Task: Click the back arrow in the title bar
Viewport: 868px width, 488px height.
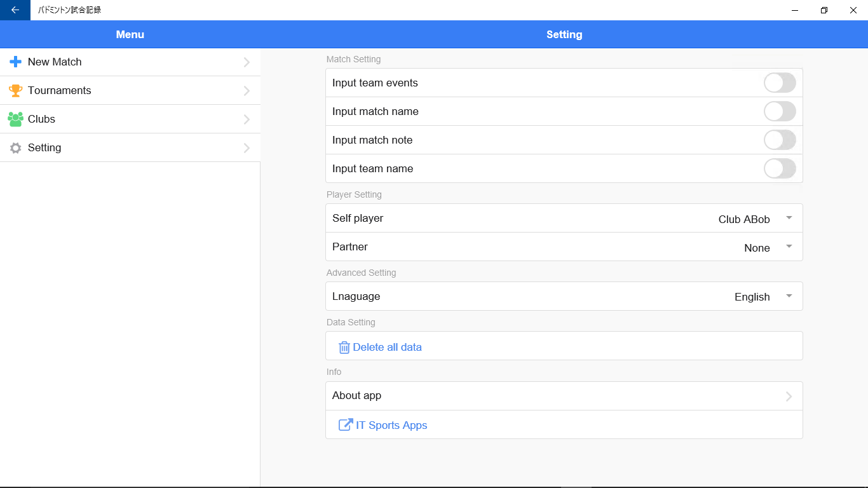Action: click(x=15, y=10)
